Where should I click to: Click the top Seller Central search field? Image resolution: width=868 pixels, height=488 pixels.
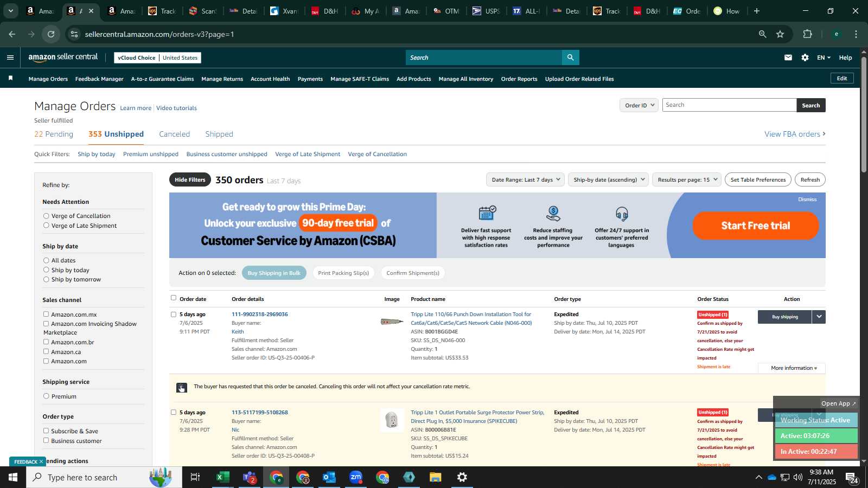tap(484, 57)
